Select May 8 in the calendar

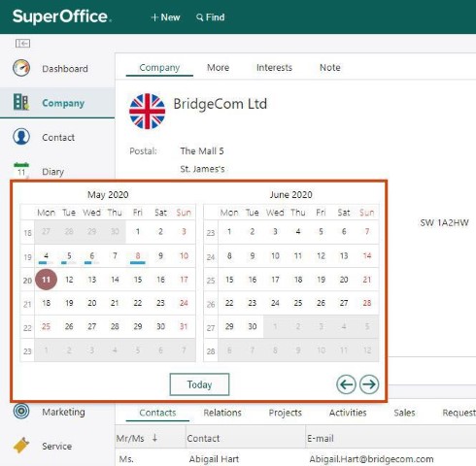tap(138, 256)
